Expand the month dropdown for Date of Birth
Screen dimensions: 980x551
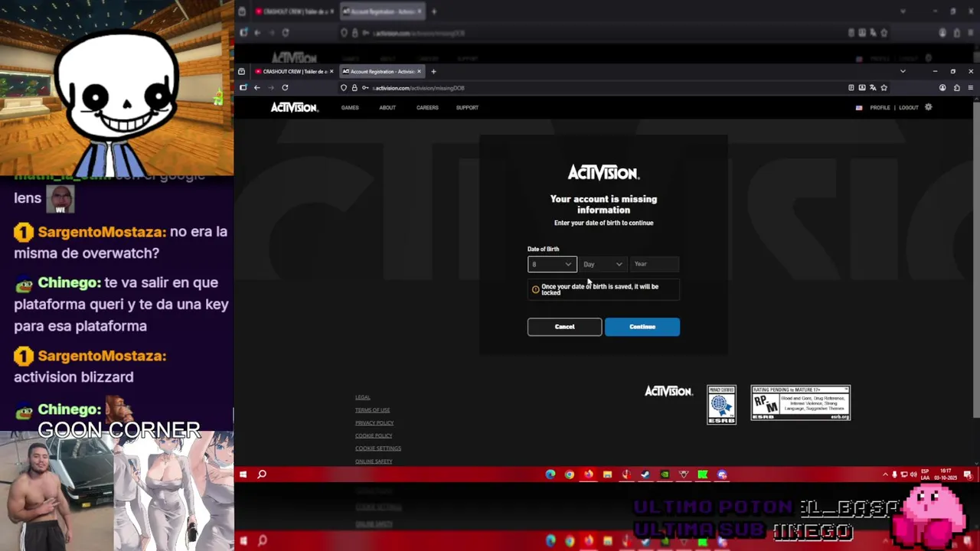tap(552, 264)
